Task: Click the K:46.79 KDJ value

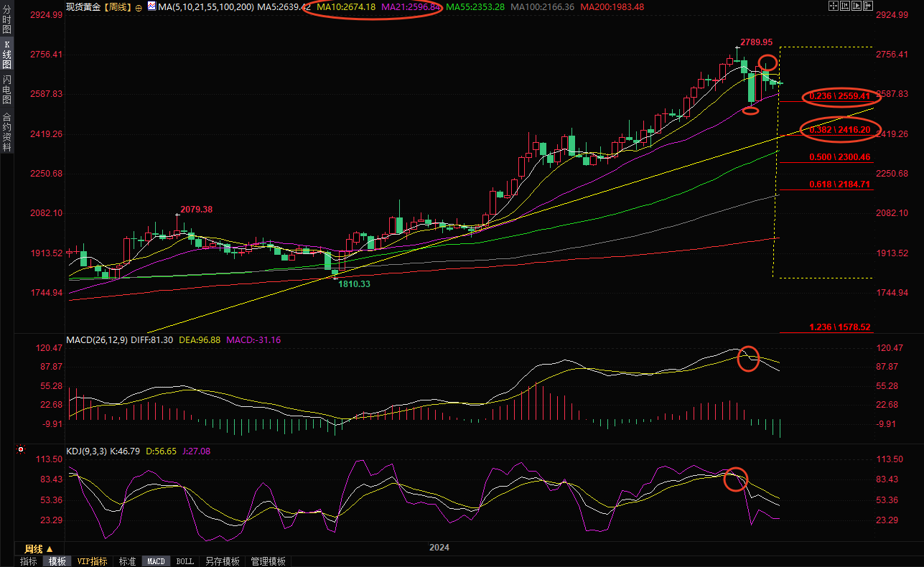Action: point(126,451)
